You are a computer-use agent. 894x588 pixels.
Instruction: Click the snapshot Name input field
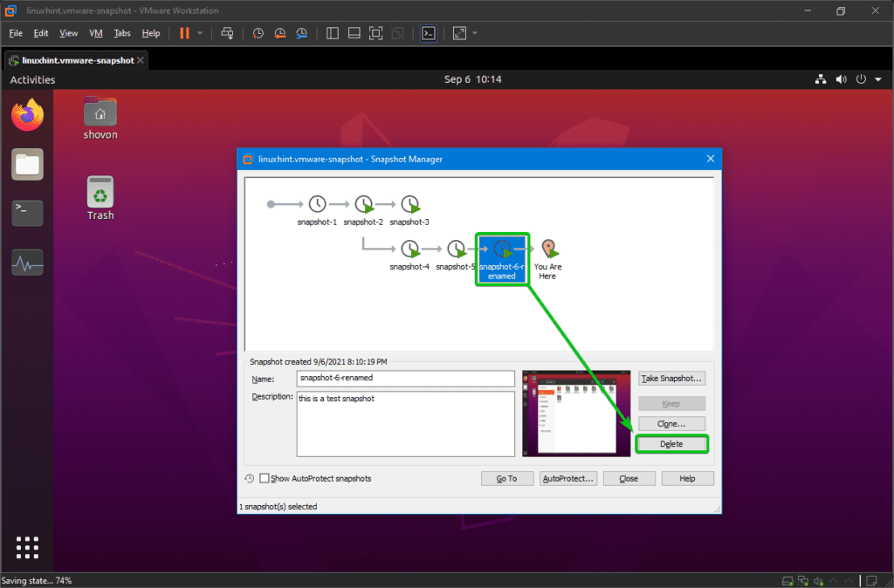click(x=405, y=379)
